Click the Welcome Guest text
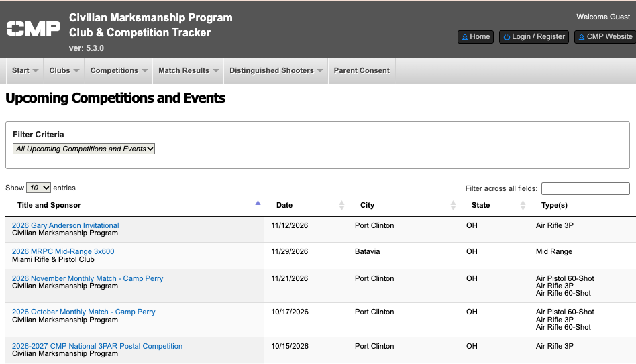 pos(603,17)
